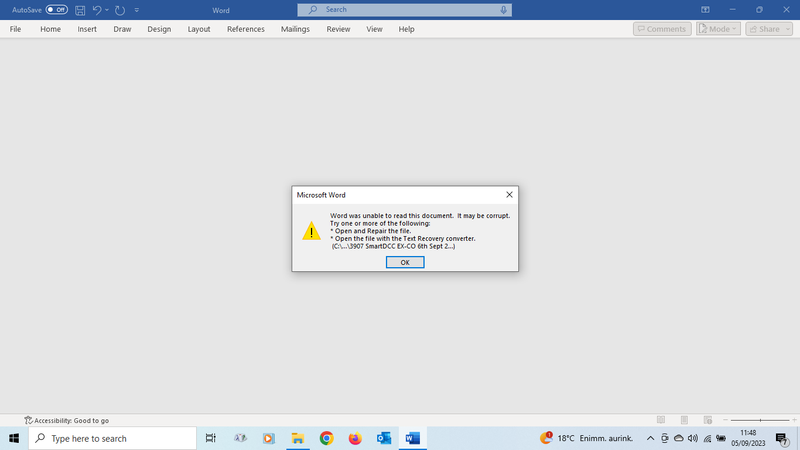800x450 pixels.
Task: Click the Search box in title bar
Action: (405, 10)
